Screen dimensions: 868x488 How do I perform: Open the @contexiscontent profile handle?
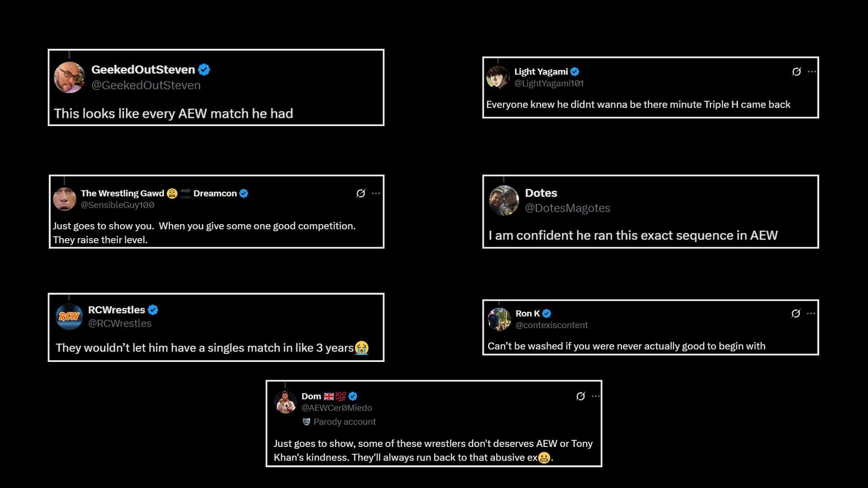point(552,325)
